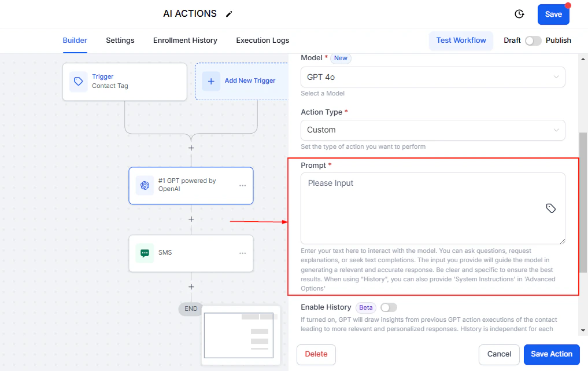Viewport: 588px width, 371px height.
Task: Open the Enrollment History tab
Action: coord(184,41)
